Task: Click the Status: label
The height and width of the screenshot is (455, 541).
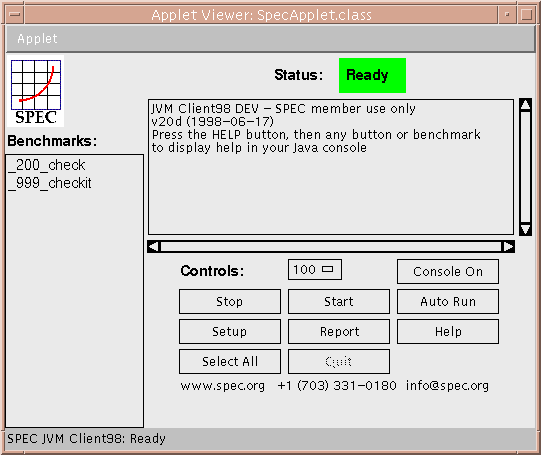Action: [x=298, y=75]
